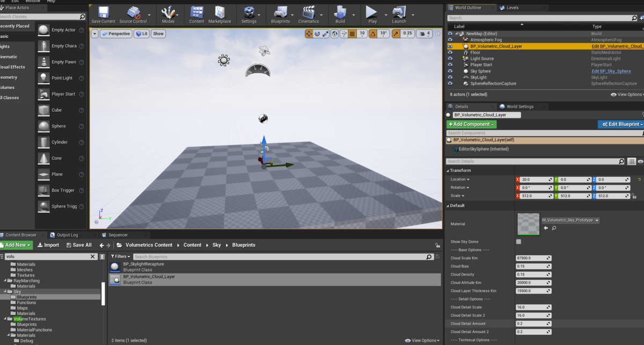Open the Perspective view mode menu
This screenshot has width=644, height=345.
coord(116,34)
